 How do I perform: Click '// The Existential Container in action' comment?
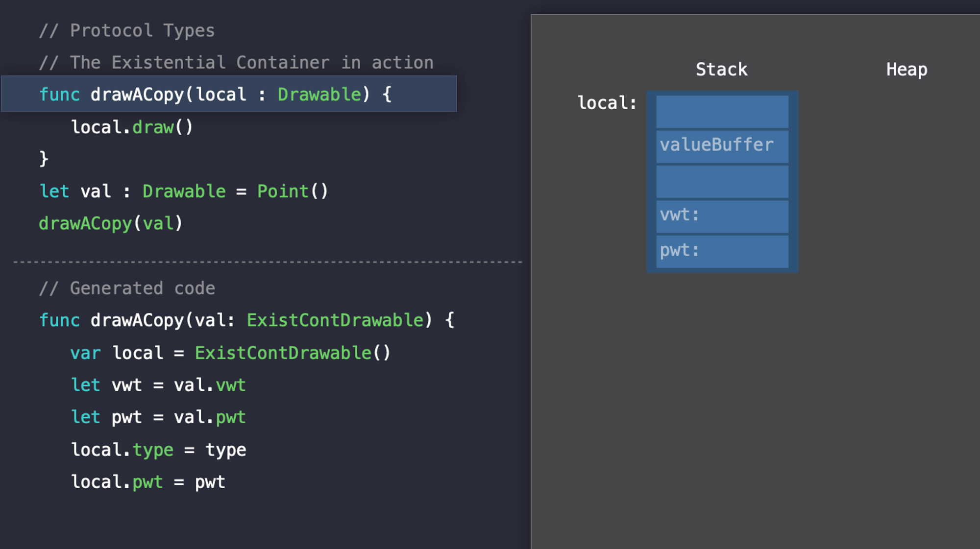[x=236, y=63]
